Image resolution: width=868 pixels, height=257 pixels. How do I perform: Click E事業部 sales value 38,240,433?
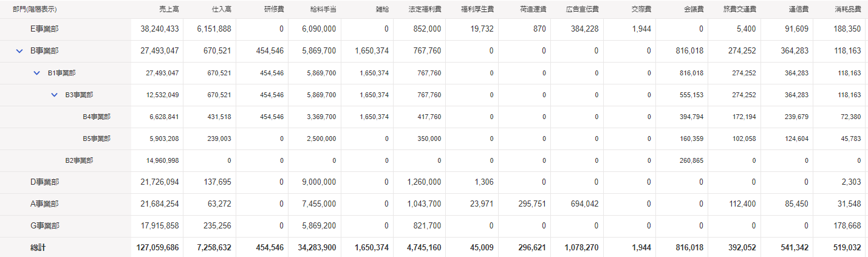159,29
